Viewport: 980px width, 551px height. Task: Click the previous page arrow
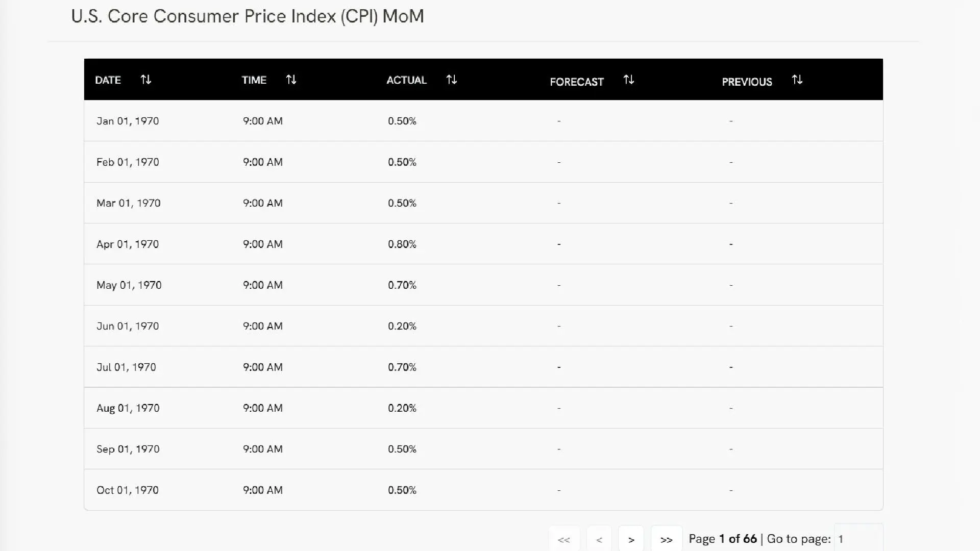tap(599, 539)
